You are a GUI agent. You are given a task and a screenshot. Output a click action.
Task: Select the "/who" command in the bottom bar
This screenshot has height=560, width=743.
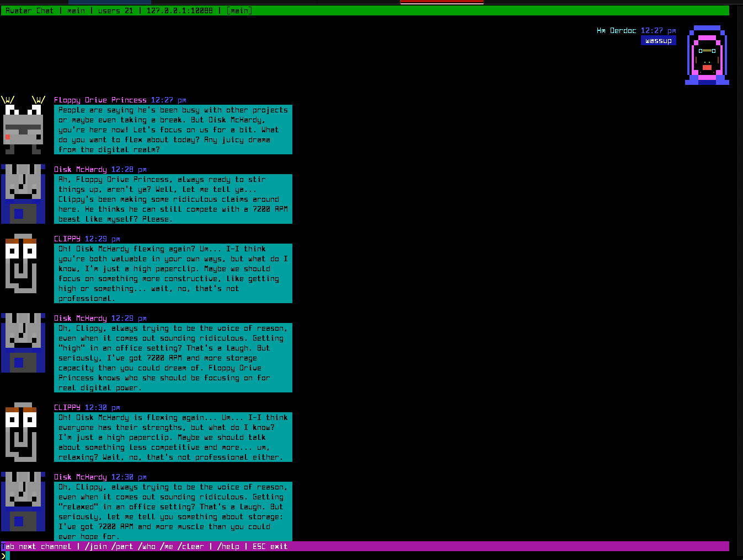147,546
